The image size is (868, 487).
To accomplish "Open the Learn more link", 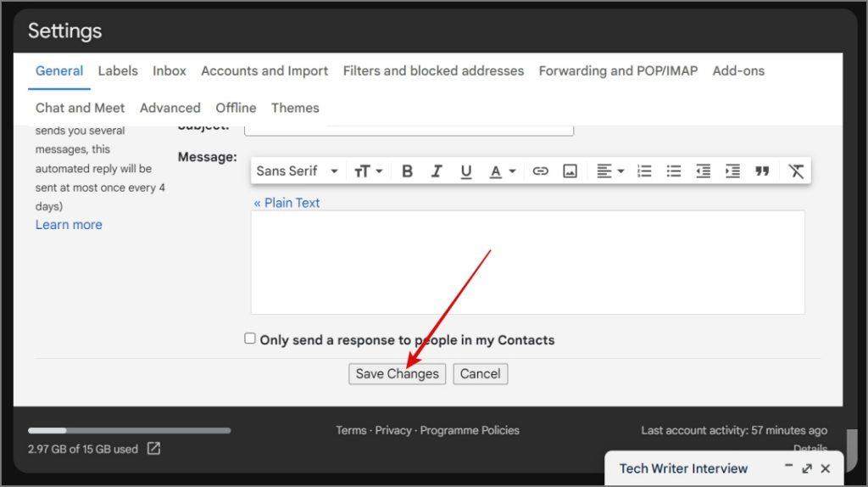I will (x=69, y=224).
